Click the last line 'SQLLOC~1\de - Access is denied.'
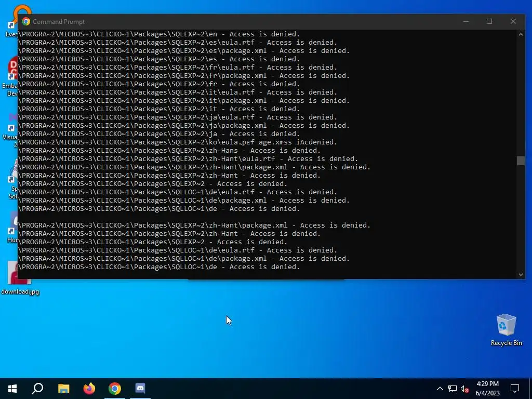532x399 pixels. coord(159,267)
